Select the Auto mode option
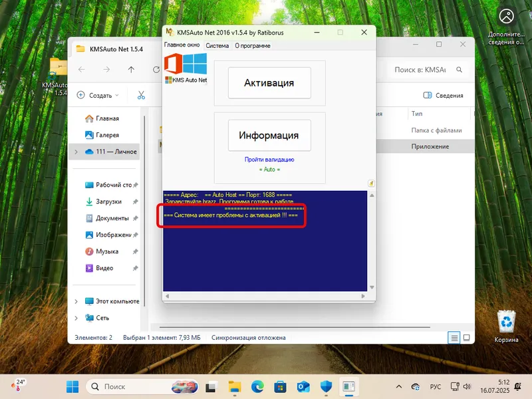The width and height of the screenshot is (532, 399). pos(269,169)
